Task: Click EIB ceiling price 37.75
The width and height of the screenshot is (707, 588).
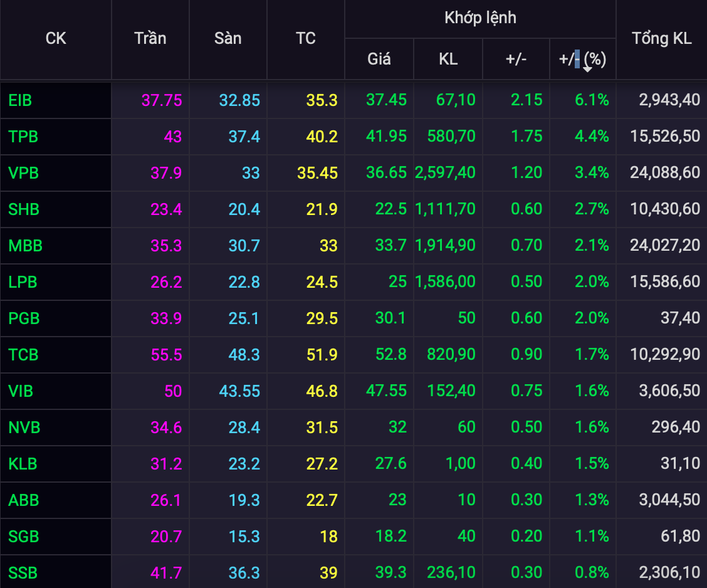Action: click(x=162, y=100)
